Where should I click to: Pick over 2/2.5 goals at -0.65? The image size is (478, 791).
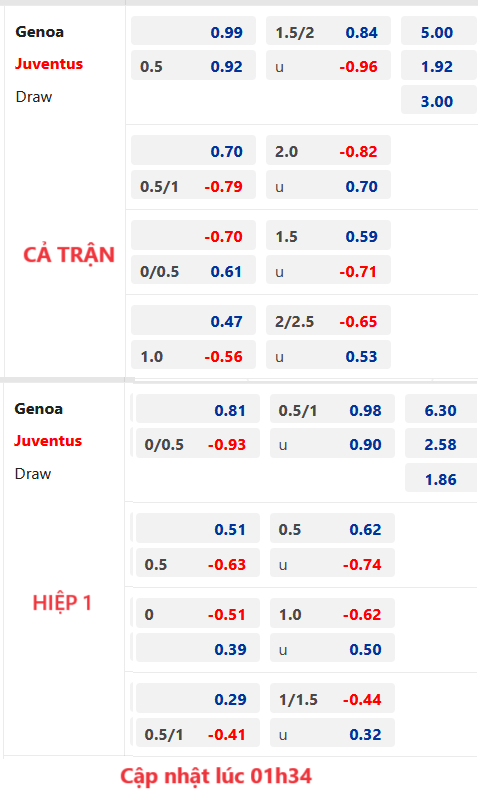pyautogui.click(x=328, y=321)
